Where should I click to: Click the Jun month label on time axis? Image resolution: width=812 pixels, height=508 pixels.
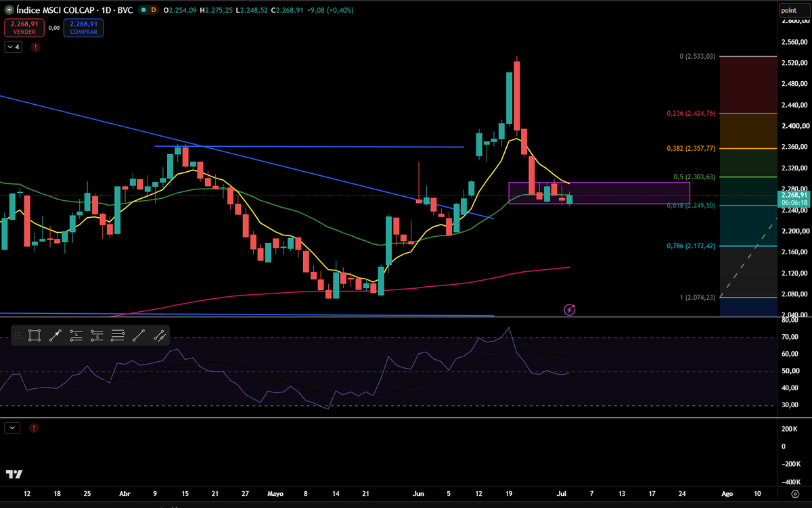[x=418, y=494]
